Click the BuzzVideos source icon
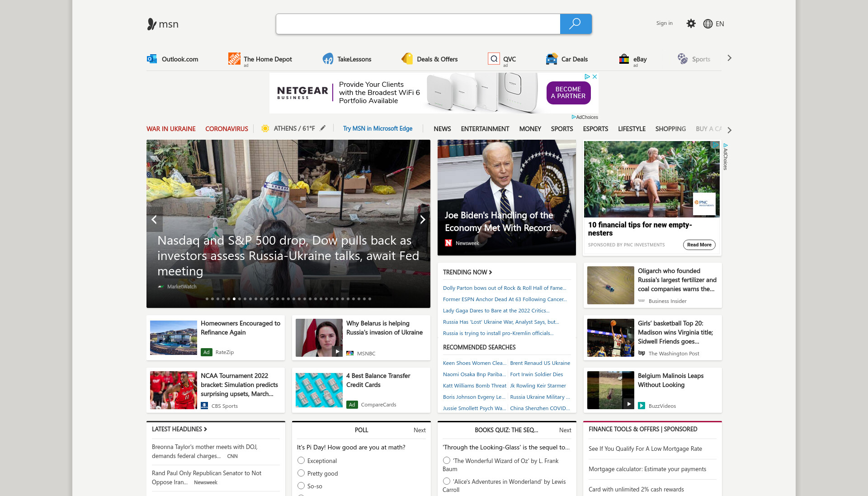The width and height of the screenshot is (868, 496). pyautogui.click(x=642, y=406)
